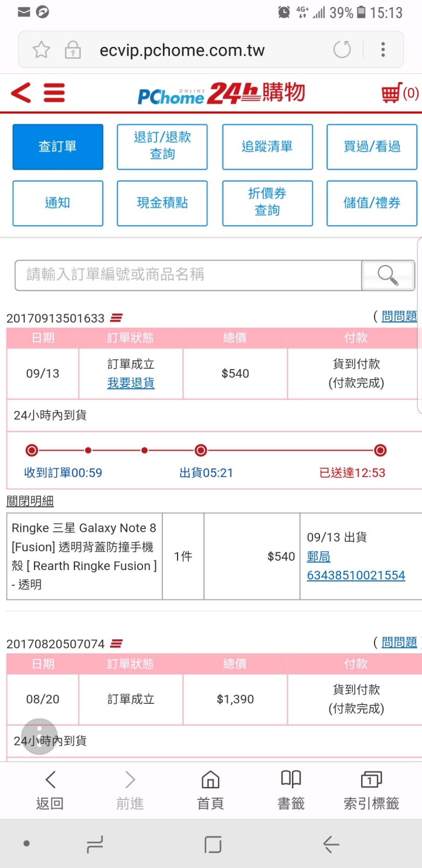Collapse order details via 關閉明細
This screenshot has width=422, height=868.
(x=30, y=501)
